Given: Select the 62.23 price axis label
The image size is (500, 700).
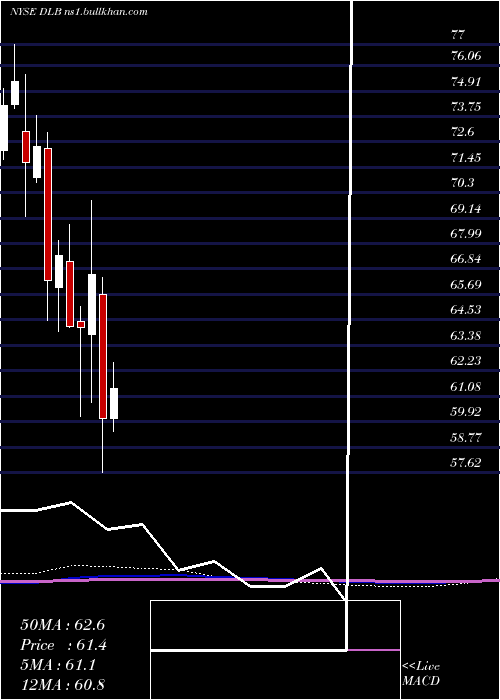Looking at the screenshot, I should [466, 360].
